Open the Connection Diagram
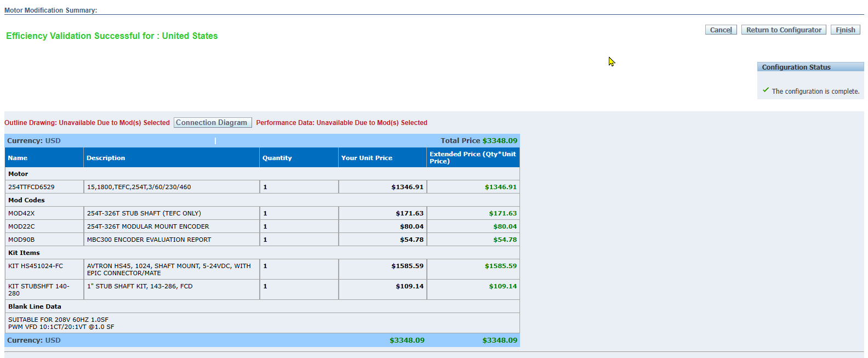The image size is (868, 358). click(x=212, y=123)
